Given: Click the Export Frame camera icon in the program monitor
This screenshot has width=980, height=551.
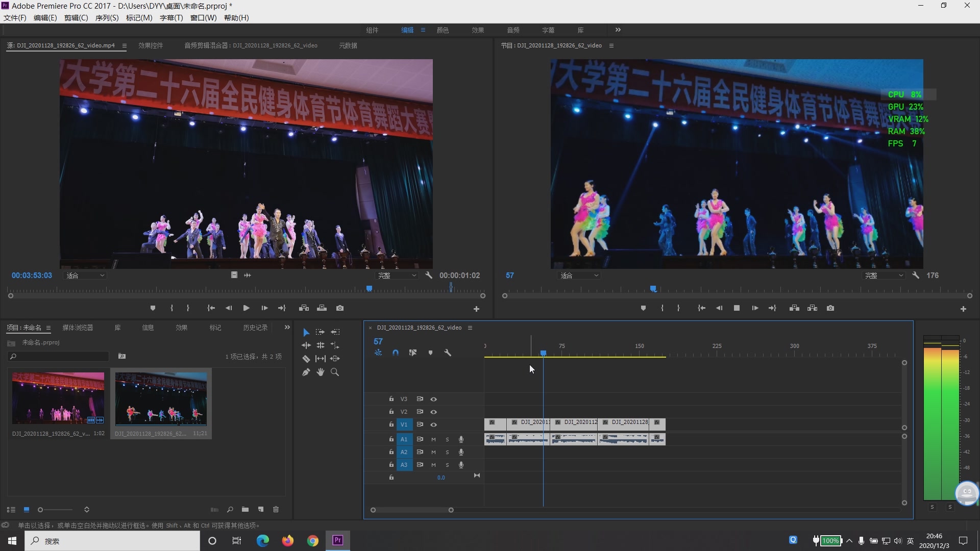Looking at the screenshot, I should [x=830, y=308].
